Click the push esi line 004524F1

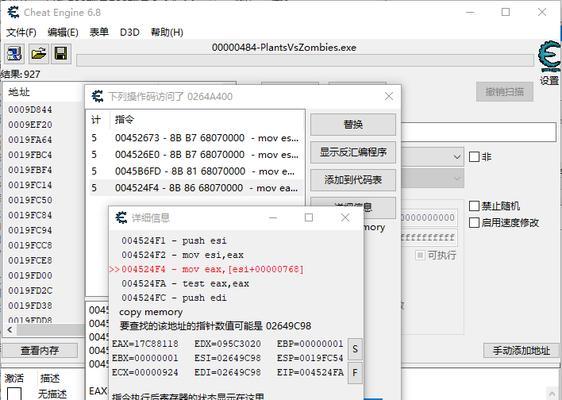pos(174,241)
